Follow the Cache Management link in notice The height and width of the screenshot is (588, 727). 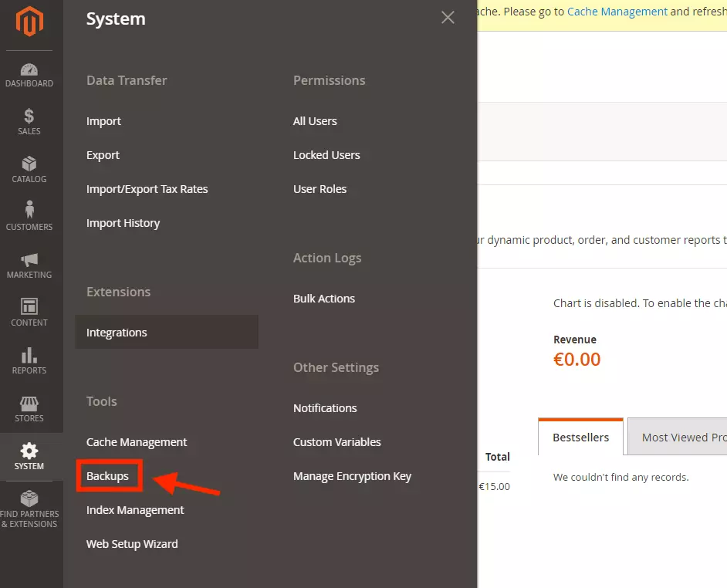coord(617,12)
